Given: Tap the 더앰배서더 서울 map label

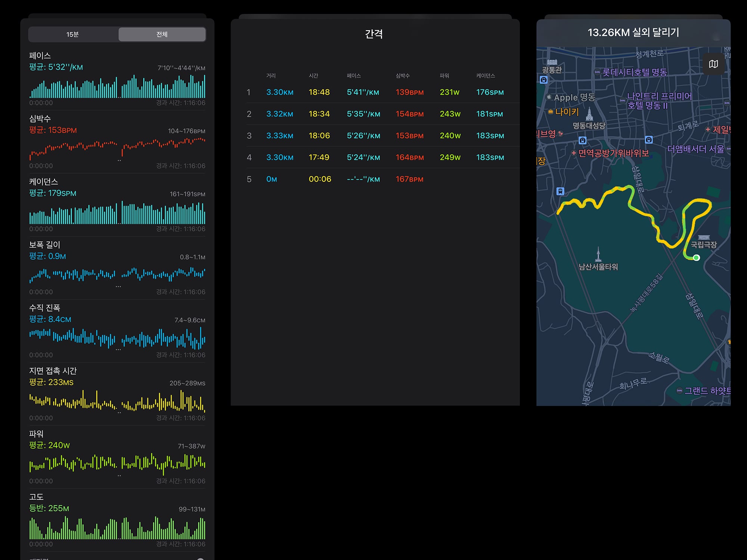Looking at the screenshot, I should tap(695, 149).
